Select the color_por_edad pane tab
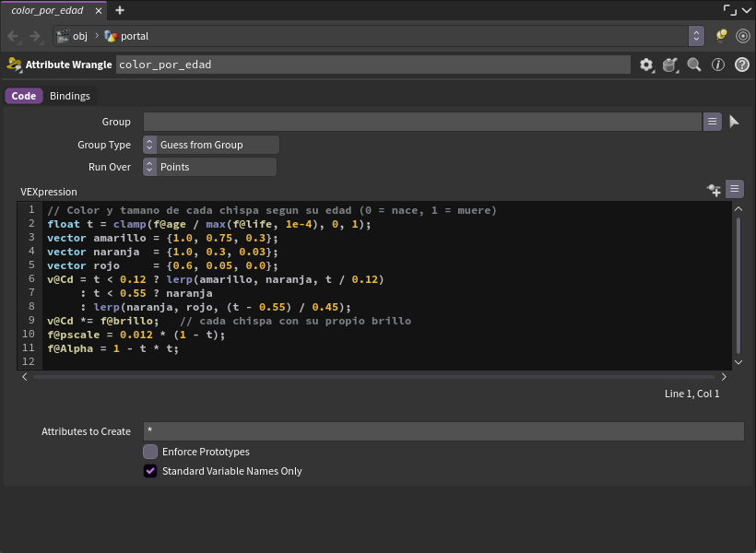Viewport: 756px width, 553px height. 47,10
